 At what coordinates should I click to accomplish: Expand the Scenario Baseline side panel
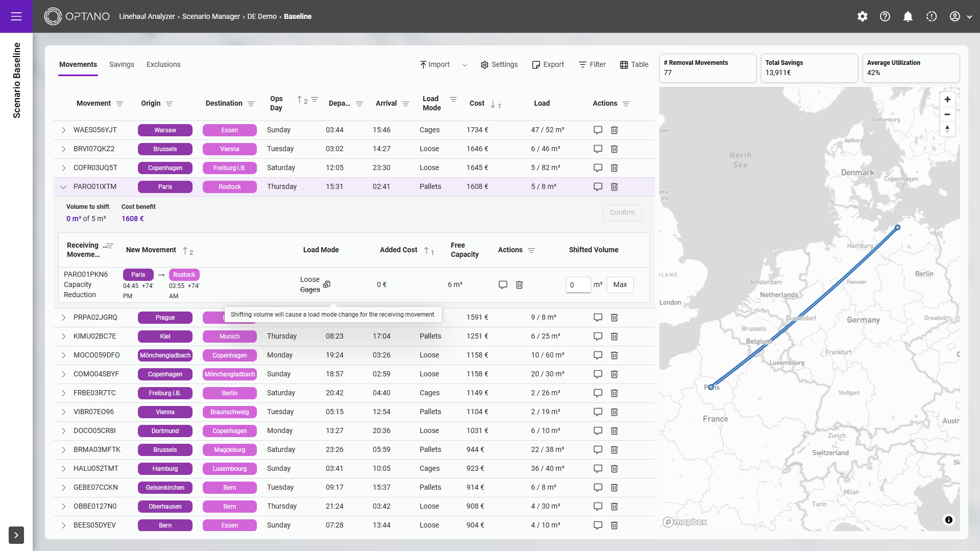pyautogui.click(x=16, y=535)
